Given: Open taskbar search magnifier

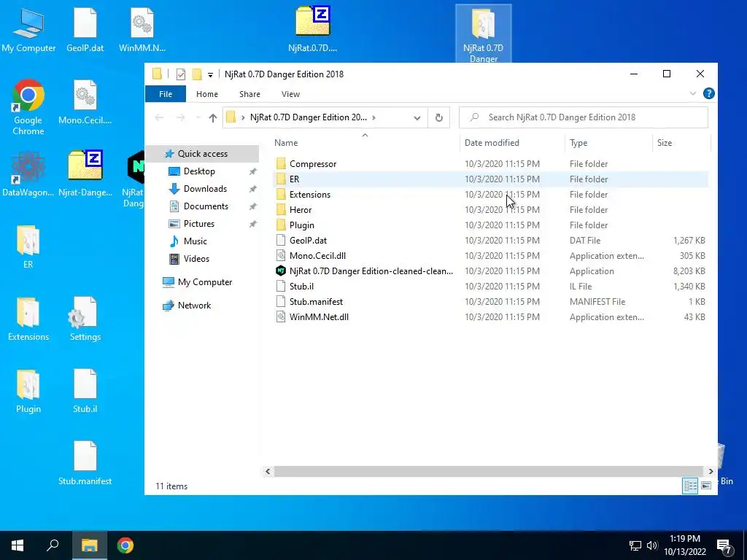Looking at the screenshot, I should (53, 545).
